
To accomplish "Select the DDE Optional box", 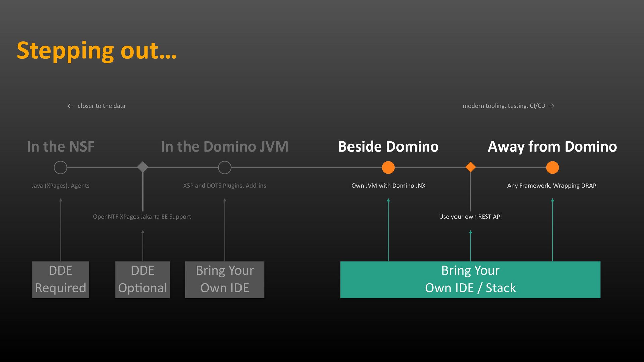I will (x=143, y=280).
